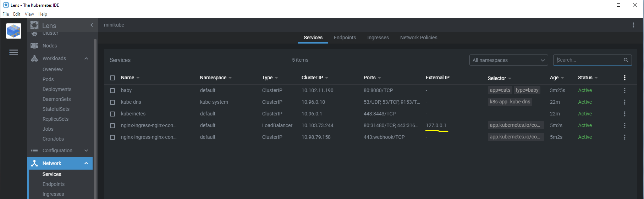The width and height of the screenshot is (644, 199).
Task: Sort services by Name column
Action: (x=130, y=78)
